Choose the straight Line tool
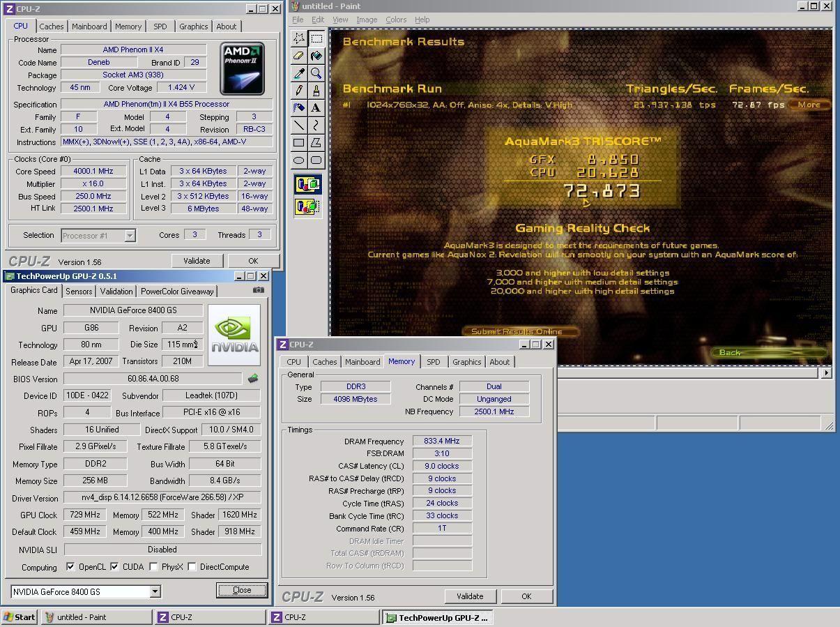This screenshot has width=840, height=627. 298,126
